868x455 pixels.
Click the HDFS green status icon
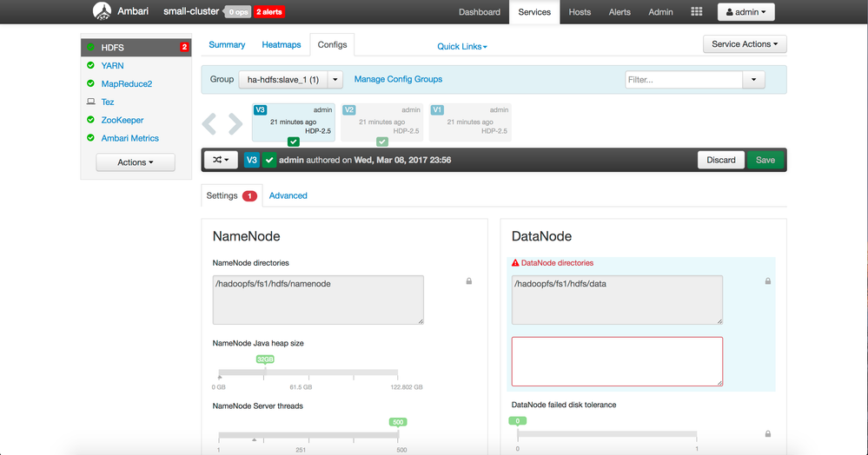90,47
